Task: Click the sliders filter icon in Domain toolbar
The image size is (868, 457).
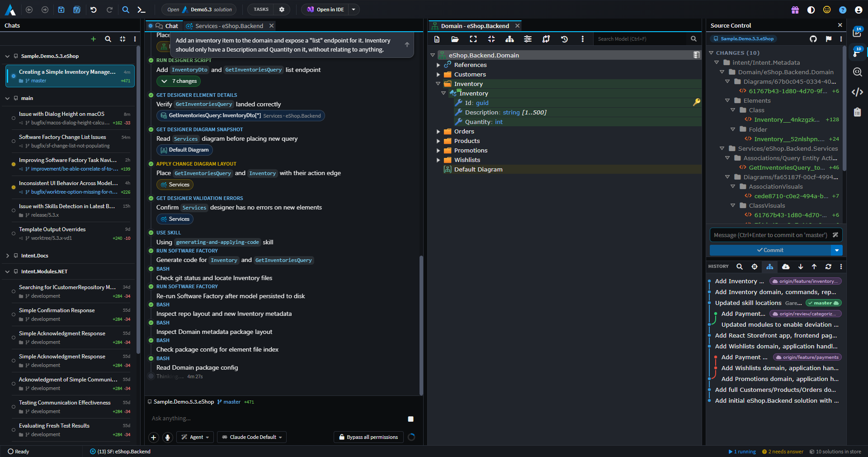Action: tap(528, 39)
